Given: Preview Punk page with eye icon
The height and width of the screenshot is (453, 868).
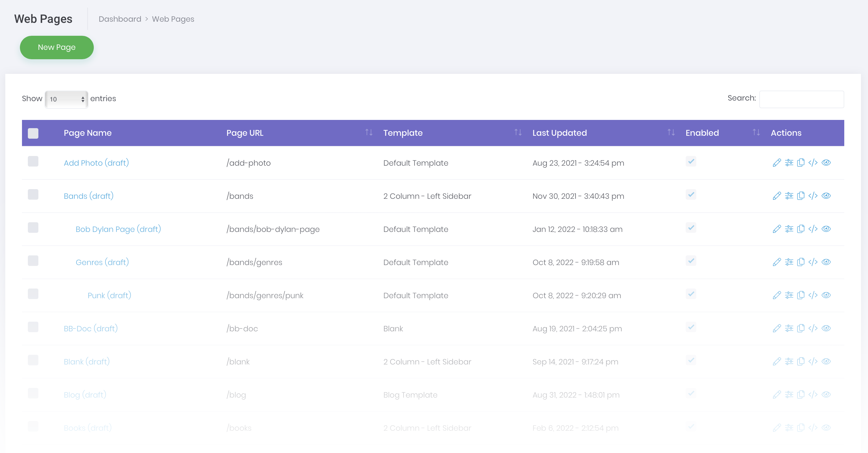Looking at the screenshot, I should [x=826, y=295].
